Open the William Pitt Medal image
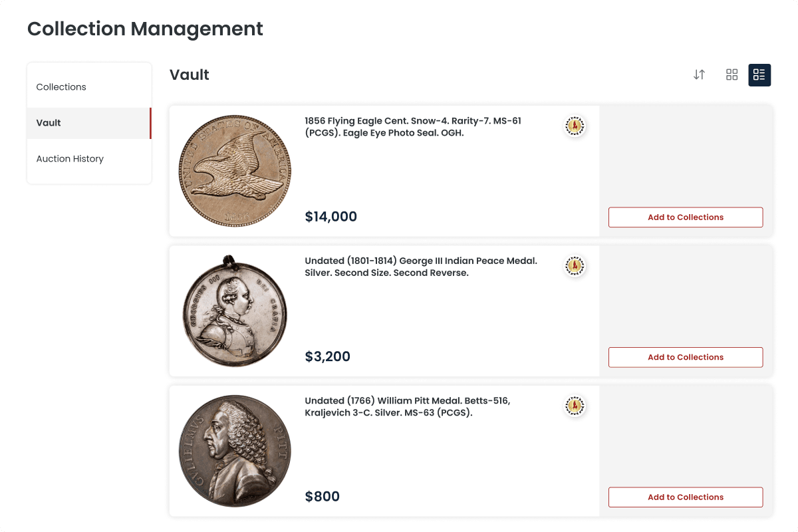 coord(235,451)
